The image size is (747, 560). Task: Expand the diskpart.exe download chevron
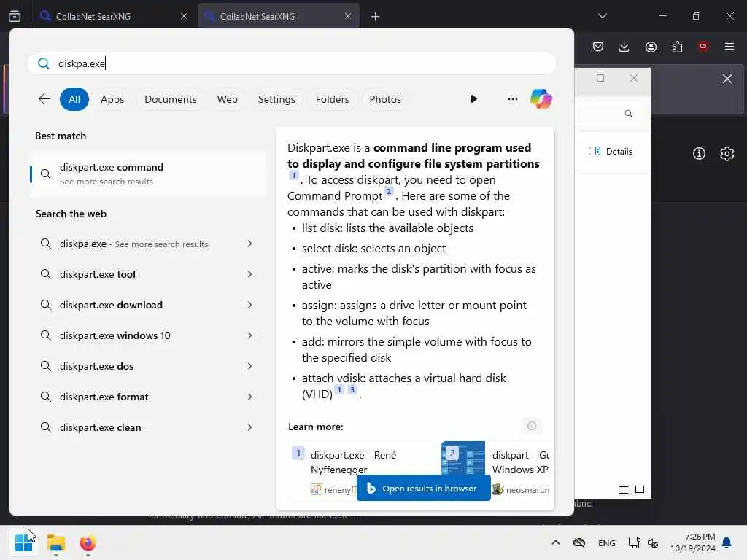(x=249, y=305)
